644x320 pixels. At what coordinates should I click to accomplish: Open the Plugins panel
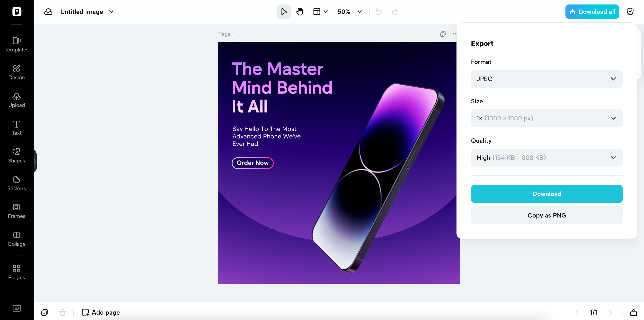pyautogui.click(x=17, y=272)
